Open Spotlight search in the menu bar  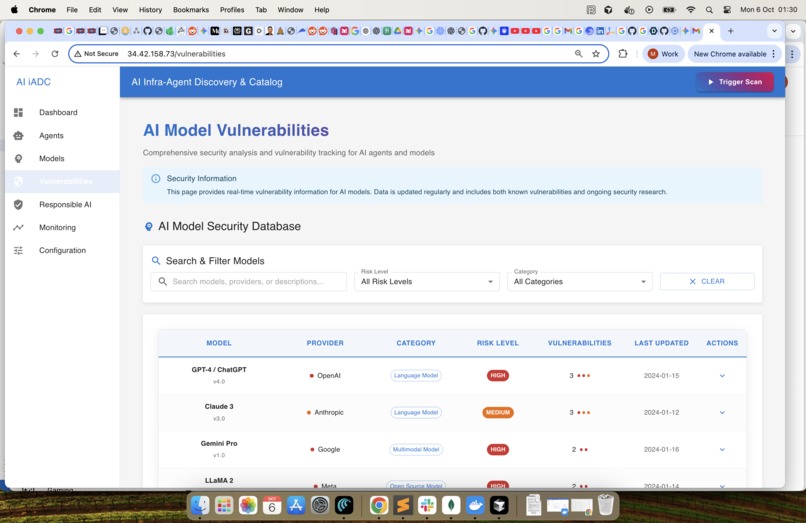point(709,10)
